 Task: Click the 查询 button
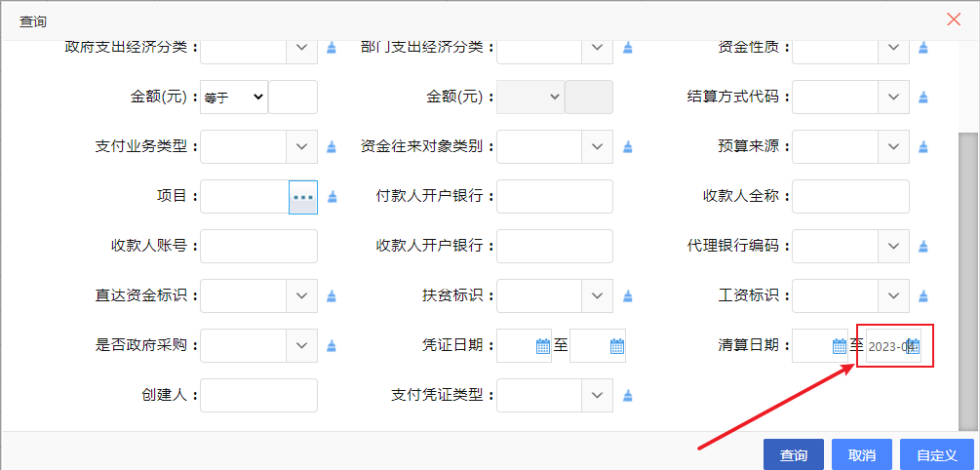point(793,455)
